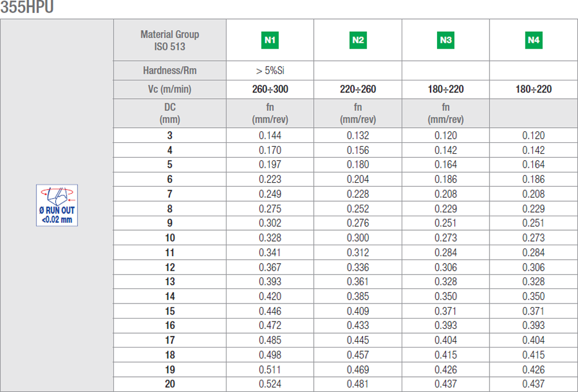Click the Ø RUN OUT <0.02 mm icon
This screenshot has width=578, height=392.
click(x=57, y=205)
